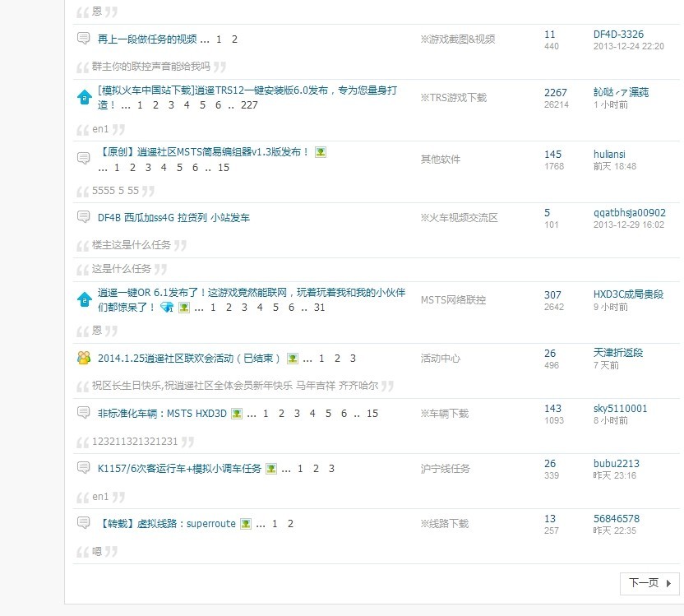The height and width of the screenshot is (616, 684).
Task: Click the image attachment icon after MSTS简易编组器 title
Action: [x=321, y=152]
